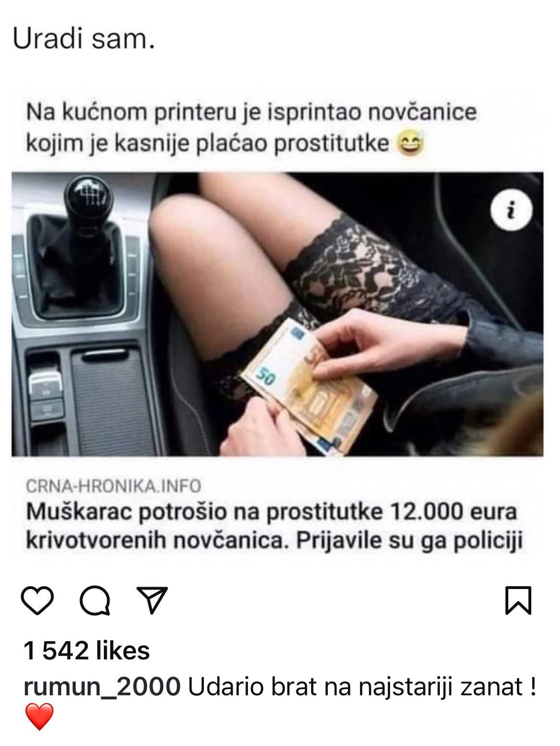Open comments via speech bubble icon

tap(95, 601)
